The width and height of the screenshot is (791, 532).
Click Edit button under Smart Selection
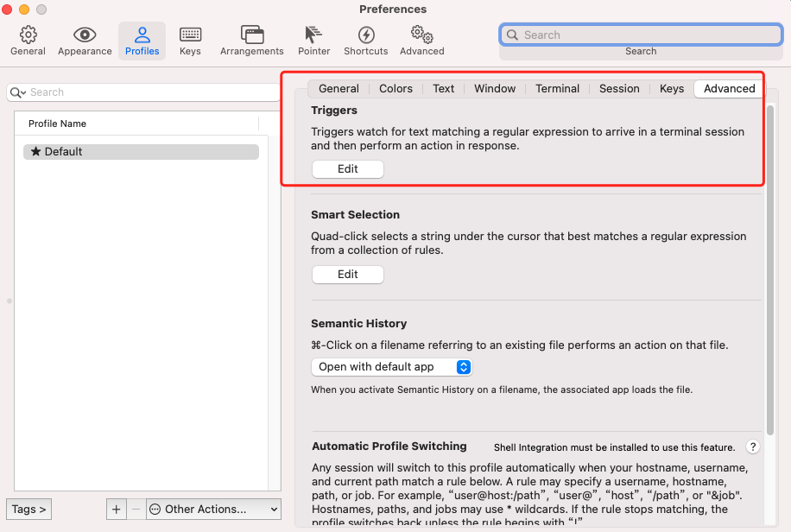[347, 275]
